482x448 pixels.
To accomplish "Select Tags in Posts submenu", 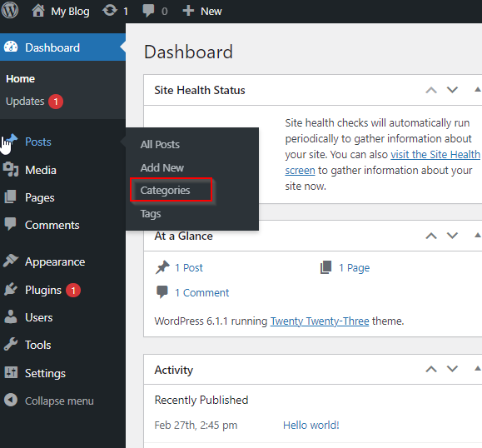I will [151, 214].
